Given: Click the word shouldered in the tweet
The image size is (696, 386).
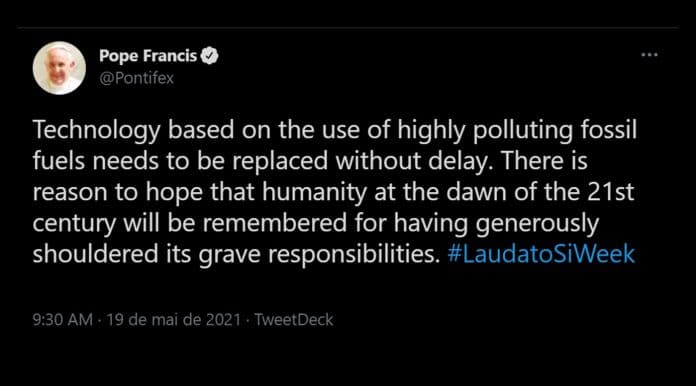Looking at the screenshot, I should (95, 254).
